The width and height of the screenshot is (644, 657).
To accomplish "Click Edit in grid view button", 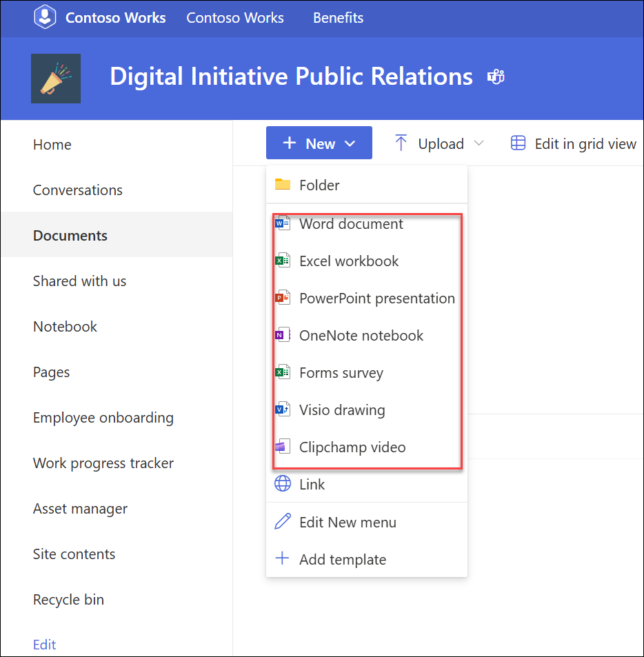I will coord(574,143).
